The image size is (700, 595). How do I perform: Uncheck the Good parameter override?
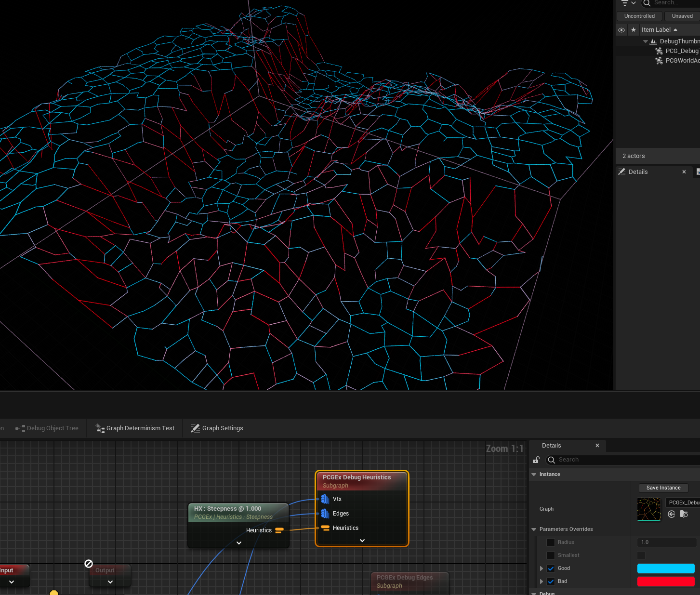click(x=551, y=569)
